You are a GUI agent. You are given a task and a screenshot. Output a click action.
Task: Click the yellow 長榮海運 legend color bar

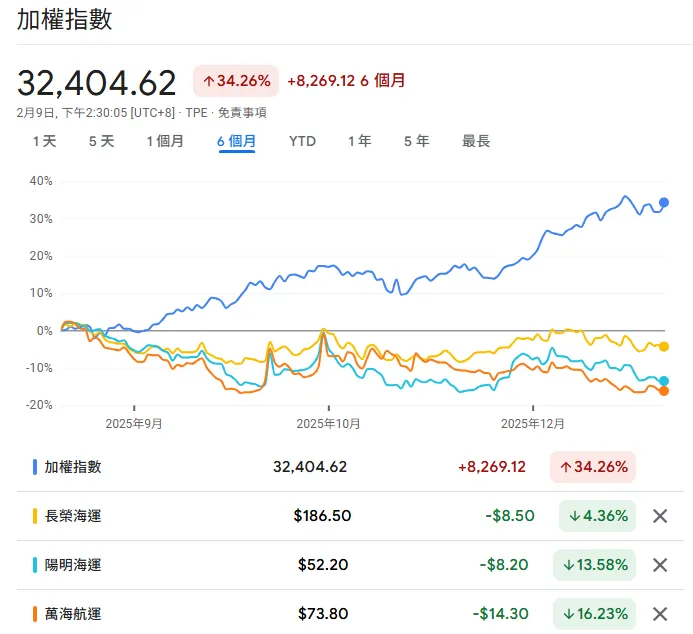tap(35, 516)
